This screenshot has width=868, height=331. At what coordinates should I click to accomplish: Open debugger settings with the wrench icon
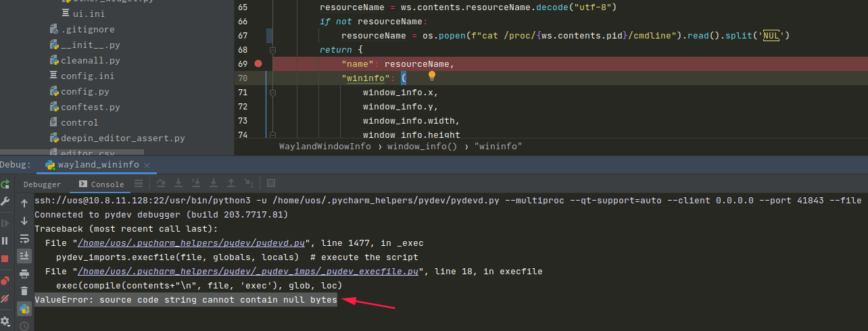click(5, 202)
